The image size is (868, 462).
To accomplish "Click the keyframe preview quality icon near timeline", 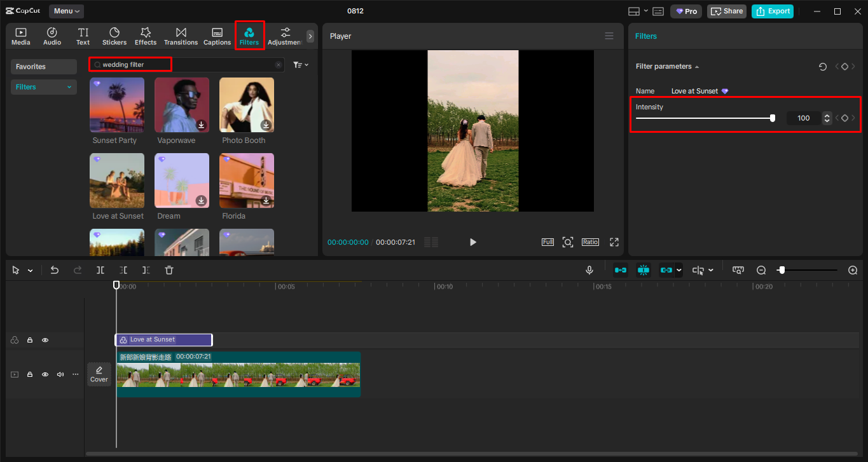I will coord(738,269).
